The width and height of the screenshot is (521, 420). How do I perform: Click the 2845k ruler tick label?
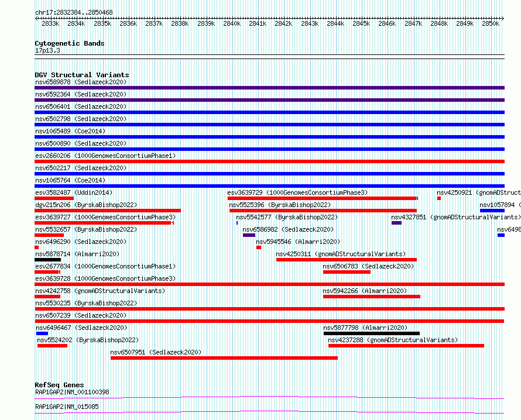pos(361,23)
